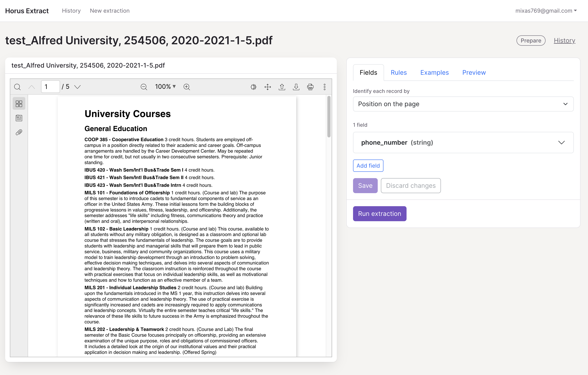Switch to the Examples tab
Screen dimensions: 588x375
click(x=434, y=73)
